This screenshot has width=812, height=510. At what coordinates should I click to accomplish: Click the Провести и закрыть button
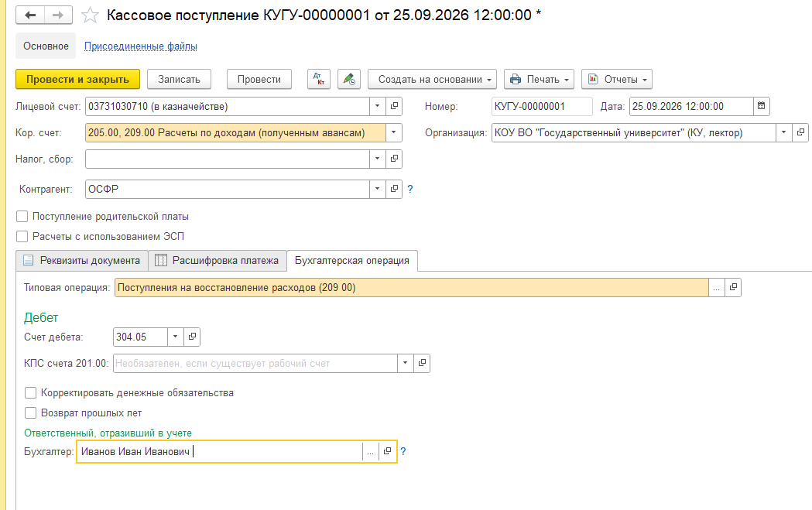pos(77,79)
